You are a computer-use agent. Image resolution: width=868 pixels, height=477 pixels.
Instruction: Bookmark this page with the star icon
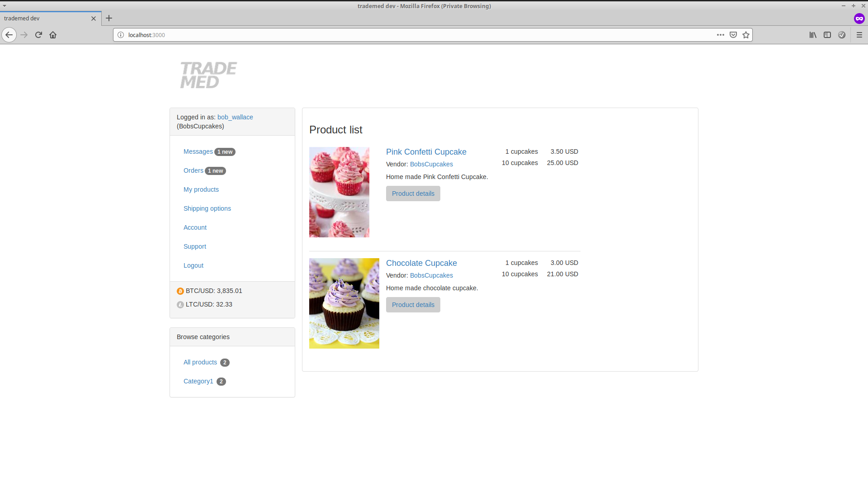point(746,35)
